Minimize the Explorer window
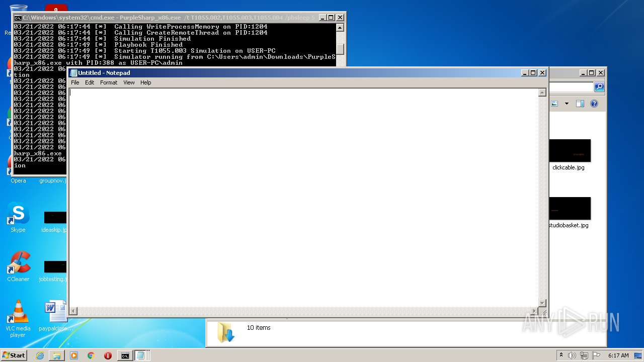This screenshot has width=644, height=362. click(583, 73)
